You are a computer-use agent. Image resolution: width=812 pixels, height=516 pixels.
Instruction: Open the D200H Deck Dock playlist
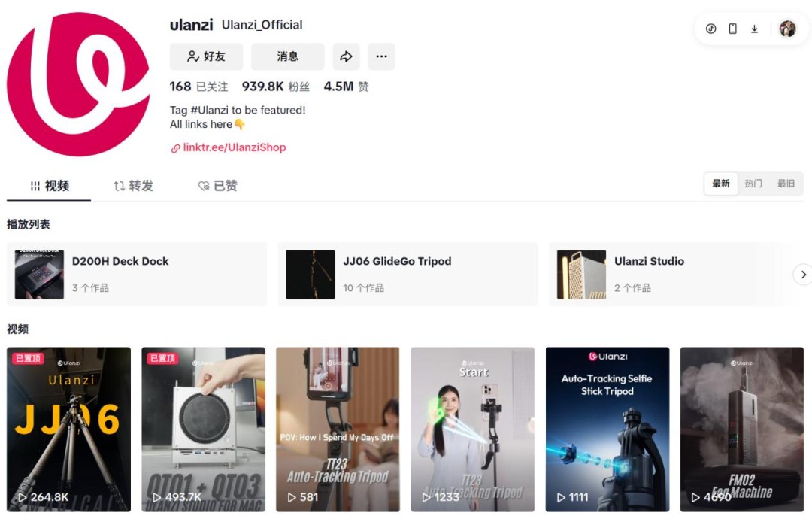tap(137, 274)
